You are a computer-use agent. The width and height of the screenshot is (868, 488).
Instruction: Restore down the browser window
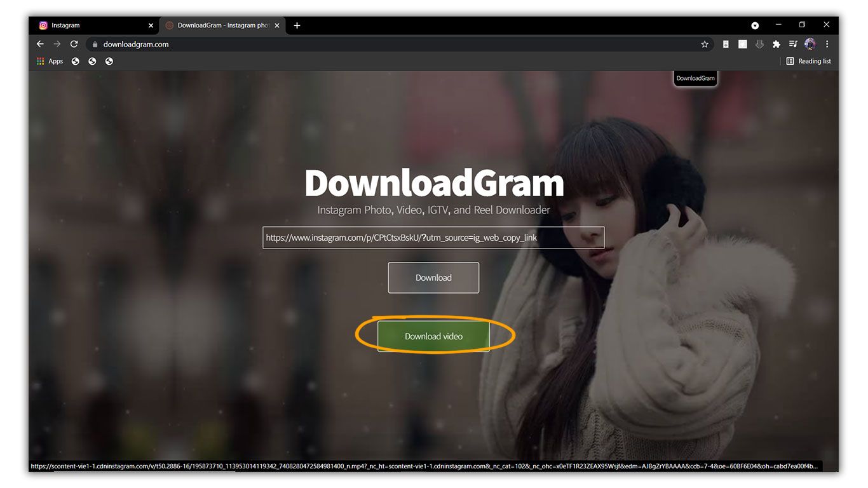click(802, 25)
